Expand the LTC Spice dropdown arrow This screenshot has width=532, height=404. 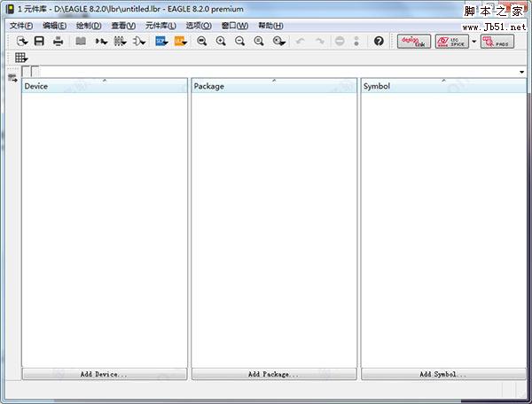473,42
